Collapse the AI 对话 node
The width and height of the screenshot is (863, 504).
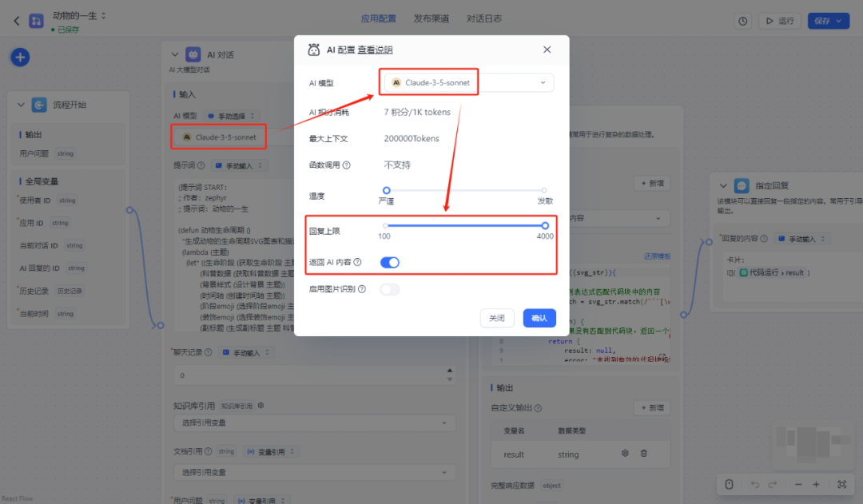(175, 54)
